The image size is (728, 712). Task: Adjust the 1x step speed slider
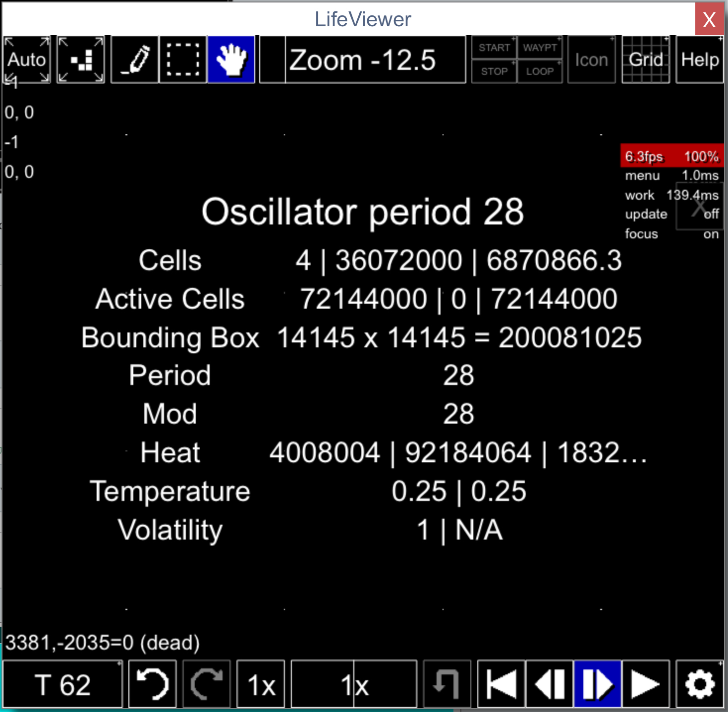point(354,684)
